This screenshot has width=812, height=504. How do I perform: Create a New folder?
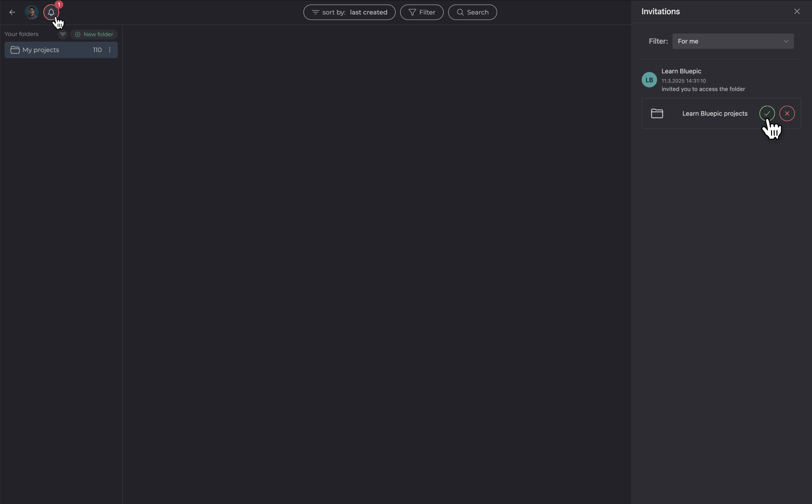94,34
